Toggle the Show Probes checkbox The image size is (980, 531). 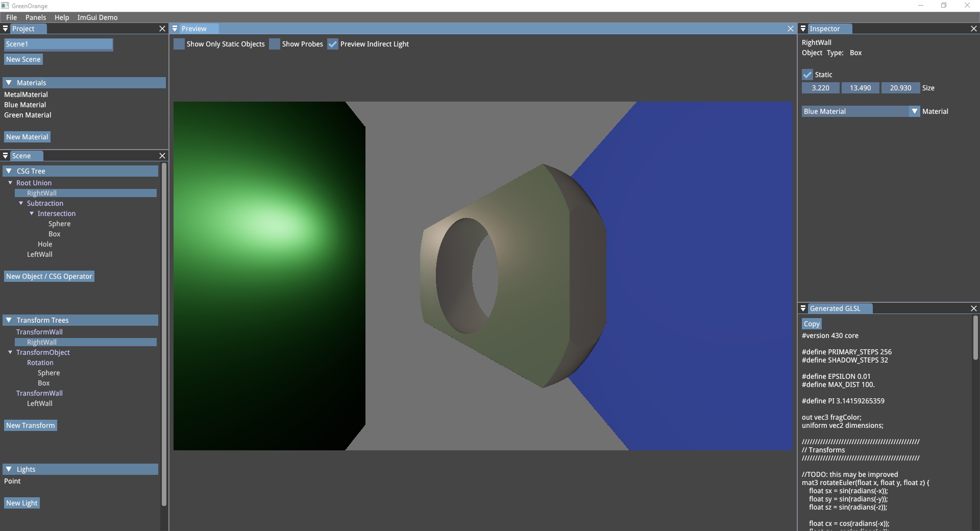click(275, 44)
